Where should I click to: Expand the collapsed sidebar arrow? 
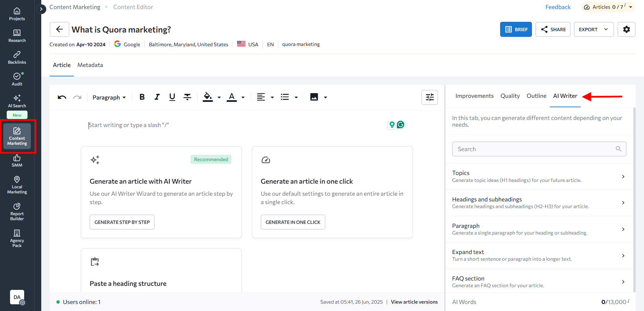tap(41, 9)
